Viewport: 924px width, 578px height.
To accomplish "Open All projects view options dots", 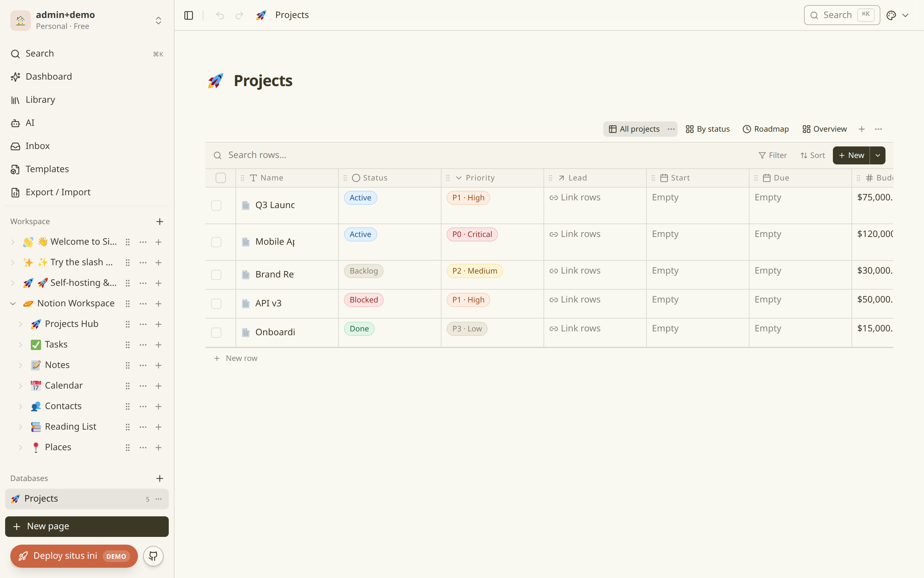I will click(x=671, y=129).
